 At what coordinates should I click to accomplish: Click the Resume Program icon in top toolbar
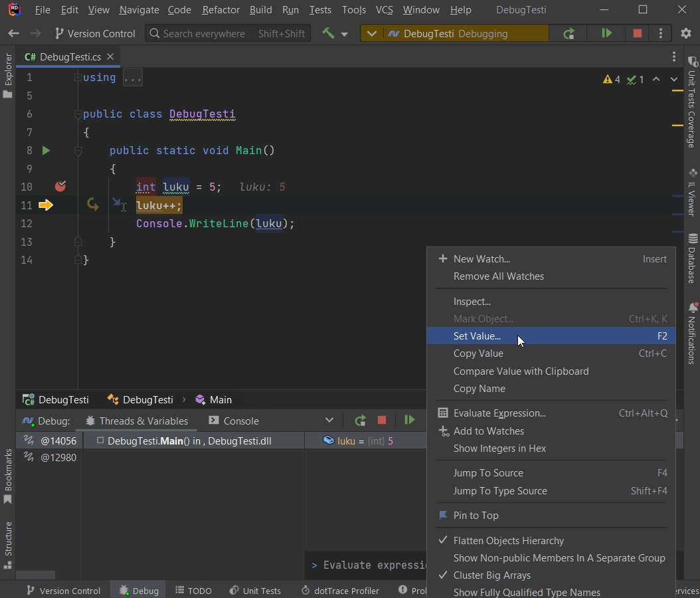(606, 33)
